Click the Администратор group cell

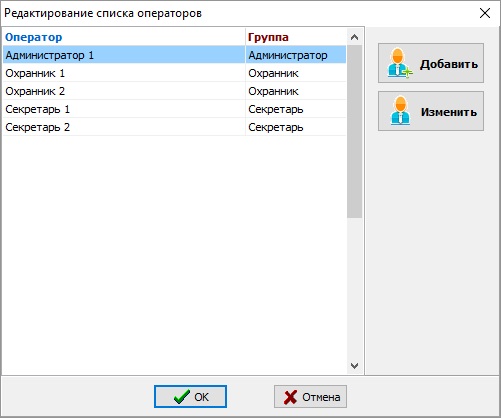pos(296,55)
